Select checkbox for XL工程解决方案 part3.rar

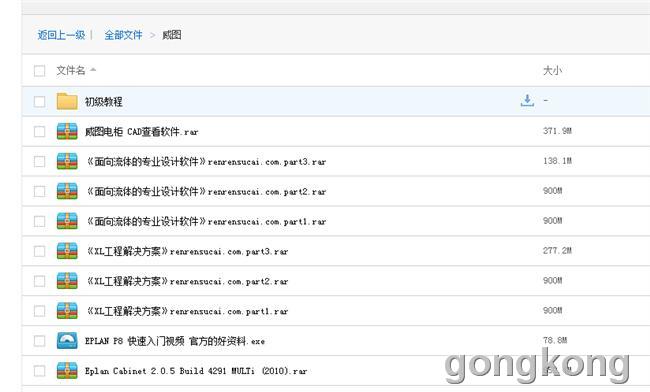click(39, 251)
